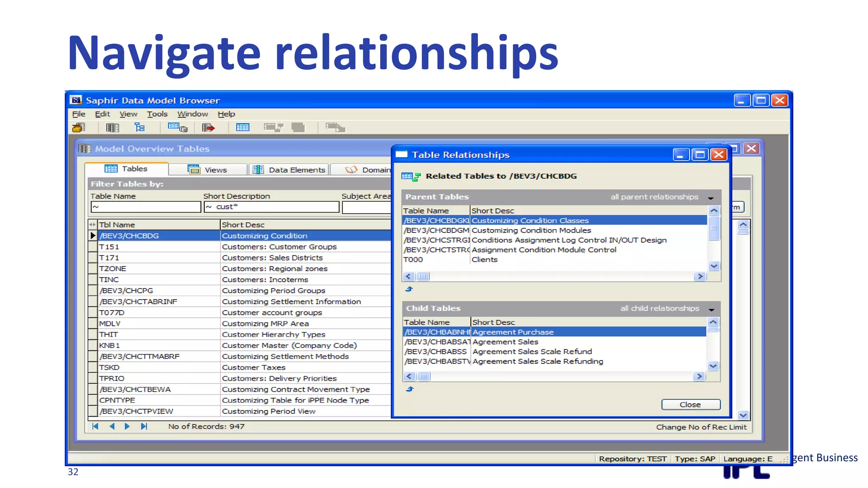
Task: Select parent table /BEV3/CHCSTRGI Conditions Assignment Log
Action: point(554,240)
